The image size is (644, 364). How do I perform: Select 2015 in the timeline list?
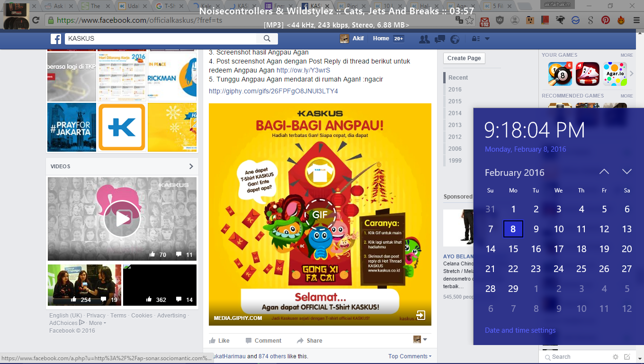[455, 101]
